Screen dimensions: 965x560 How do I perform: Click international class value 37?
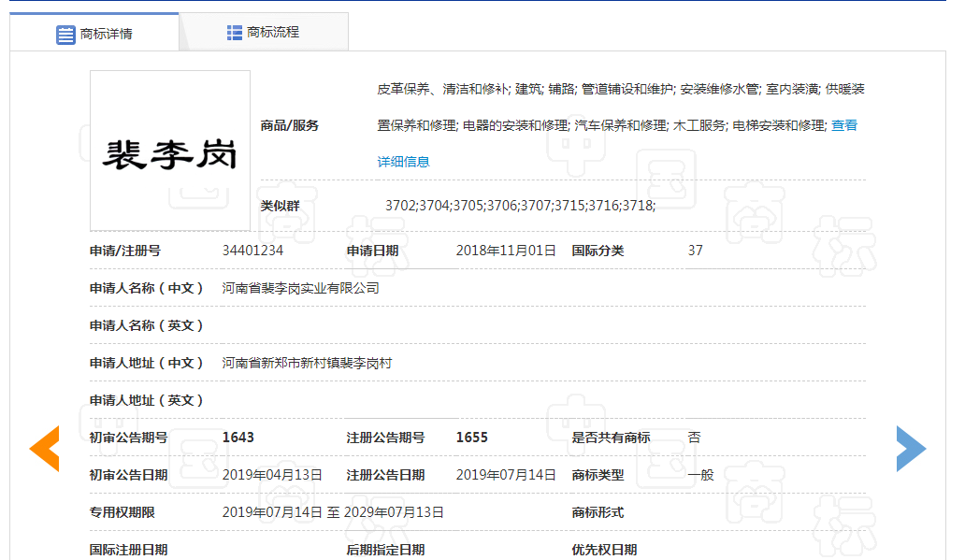tap(695, 251)
